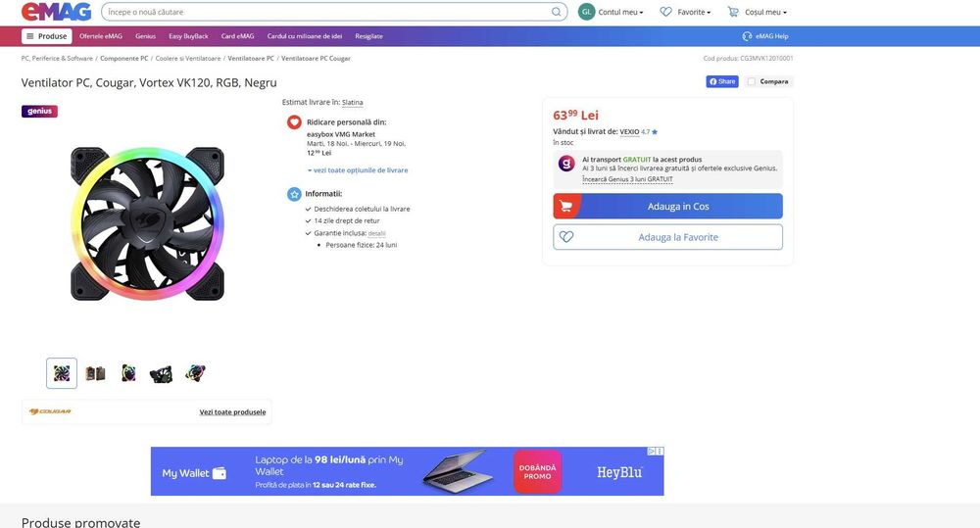Click the shopping cart icon in header
This screenshot has width=980, height=528.
[x=733, y=12]
